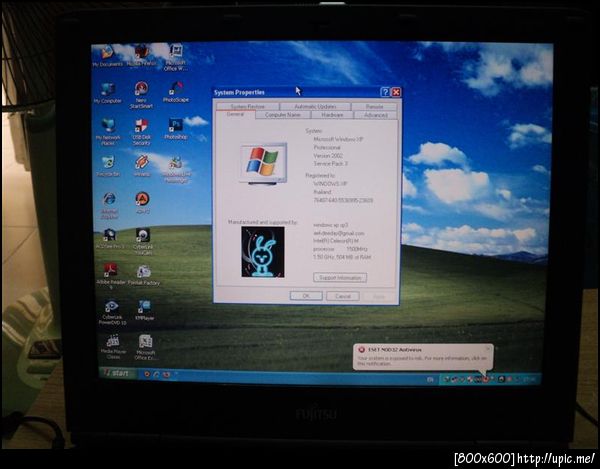Close the System Properties window
The width and height of the screenshot is (600, 469).
coord(396,92)
